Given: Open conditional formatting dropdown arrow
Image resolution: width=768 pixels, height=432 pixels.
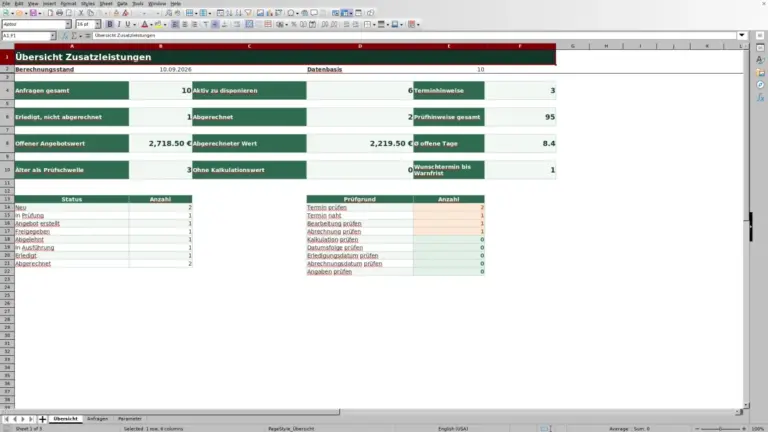Looking at the screenshot, I should pyautogui.click(x=418, y=24).
